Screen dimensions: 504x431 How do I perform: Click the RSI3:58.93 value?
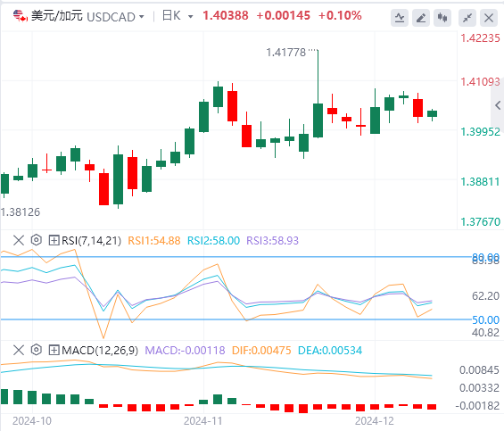coord(273,241)
